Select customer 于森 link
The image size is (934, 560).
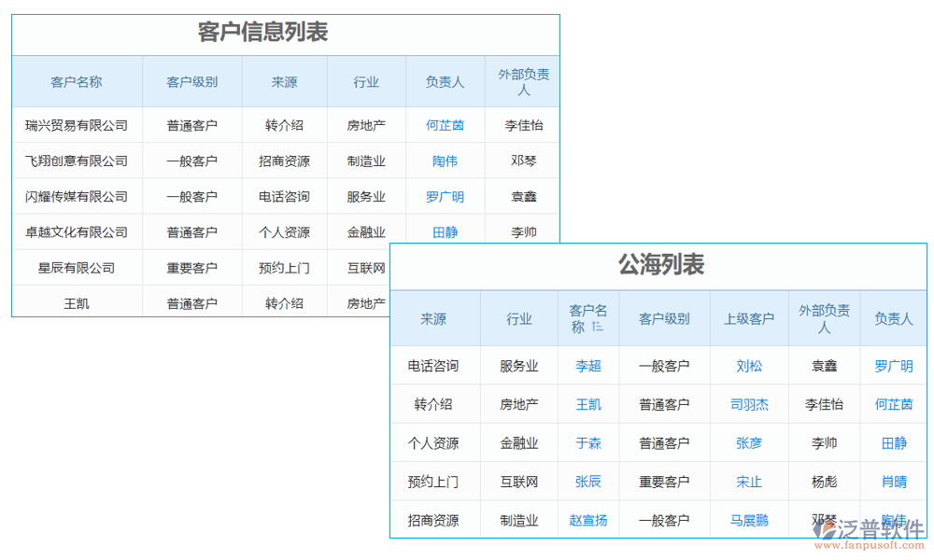tap(589, 442)
